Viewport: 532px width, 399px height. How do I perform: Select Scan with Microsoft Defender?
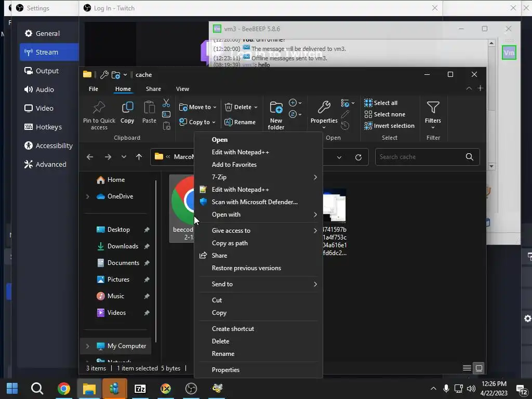tap(258, 202)
